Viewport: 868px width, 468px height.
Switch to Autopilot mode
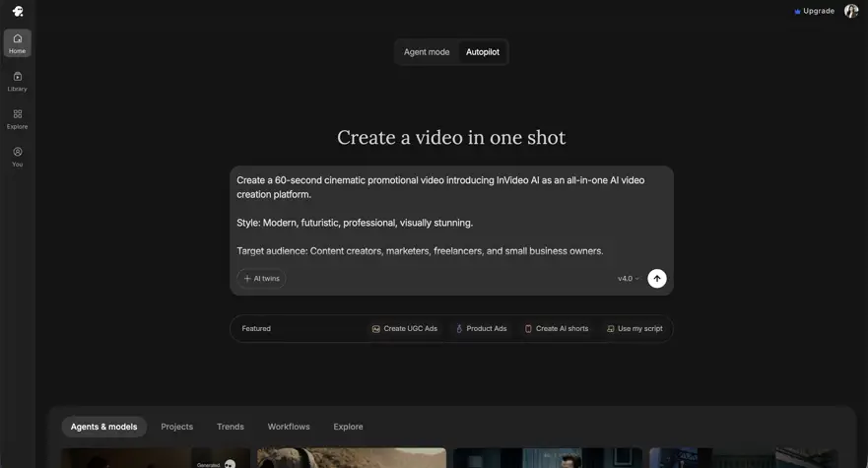(x=482, y=52)
